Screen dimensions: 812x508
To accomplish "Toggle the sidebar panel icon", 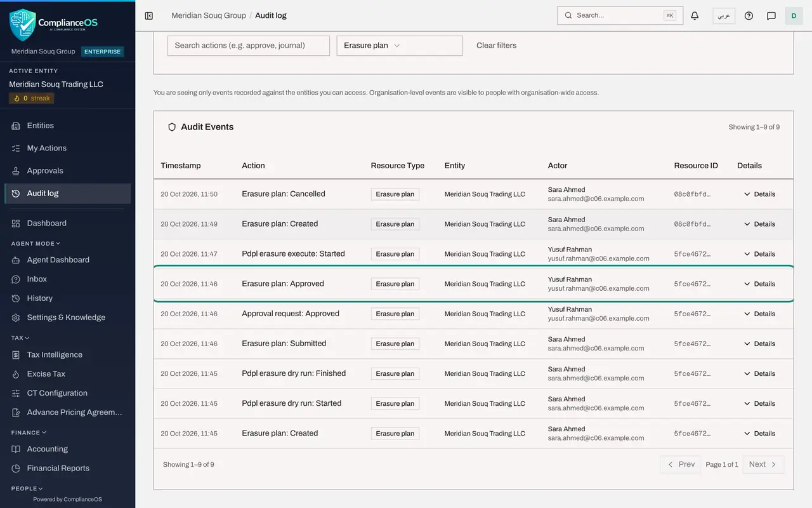I will [149, 16].
